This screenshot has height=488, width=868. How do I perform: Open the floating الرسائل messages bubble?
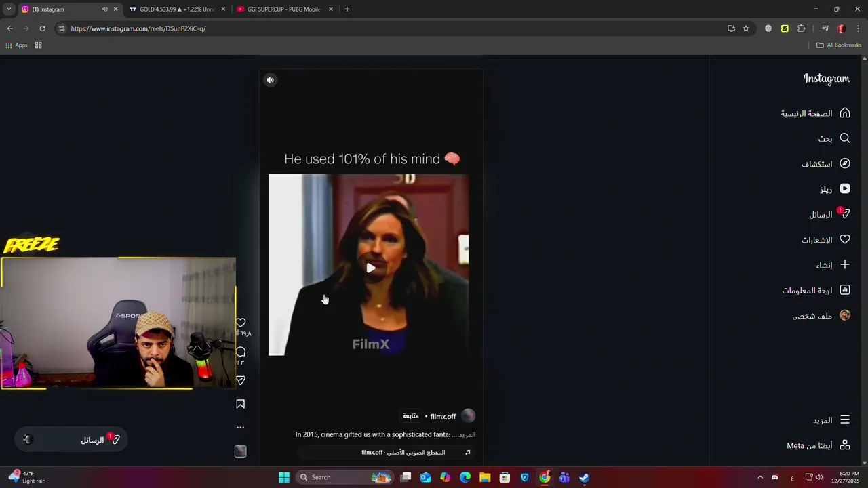tap(71, 440)
